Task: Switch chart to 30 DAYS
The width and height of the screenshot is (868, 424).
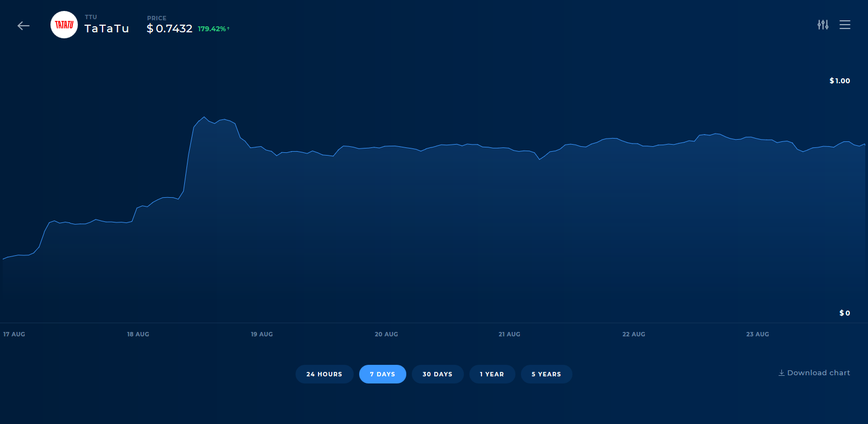Action: (438, 374)
